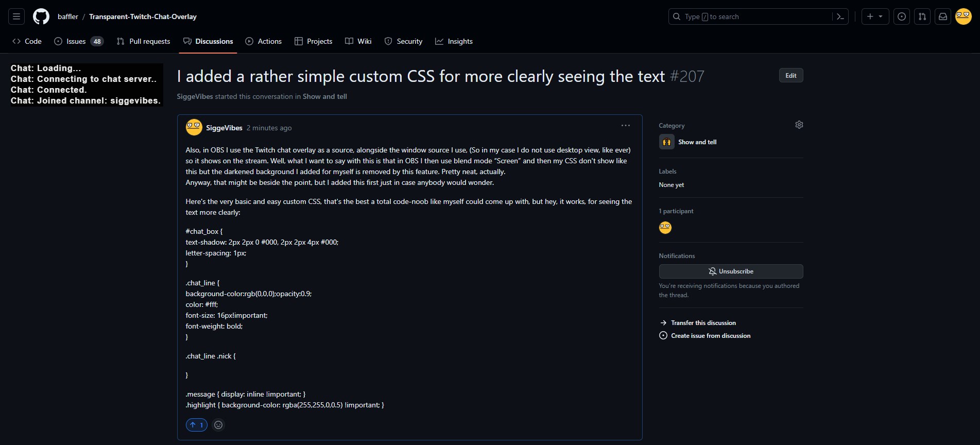View your open issues icon in the header
Viewport: 980px width, 445px height.
coord(901,16)
